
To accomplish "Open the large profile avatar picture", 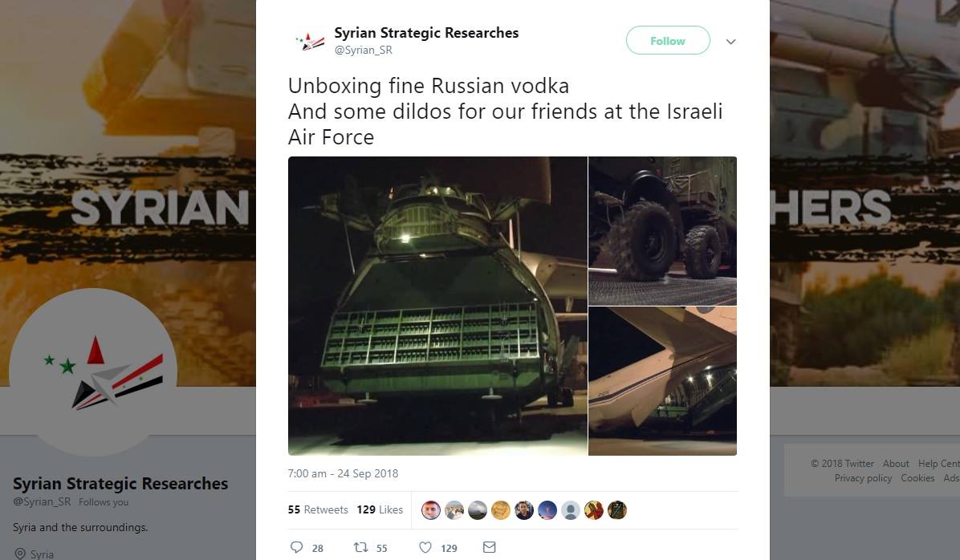I will (93, 372).
